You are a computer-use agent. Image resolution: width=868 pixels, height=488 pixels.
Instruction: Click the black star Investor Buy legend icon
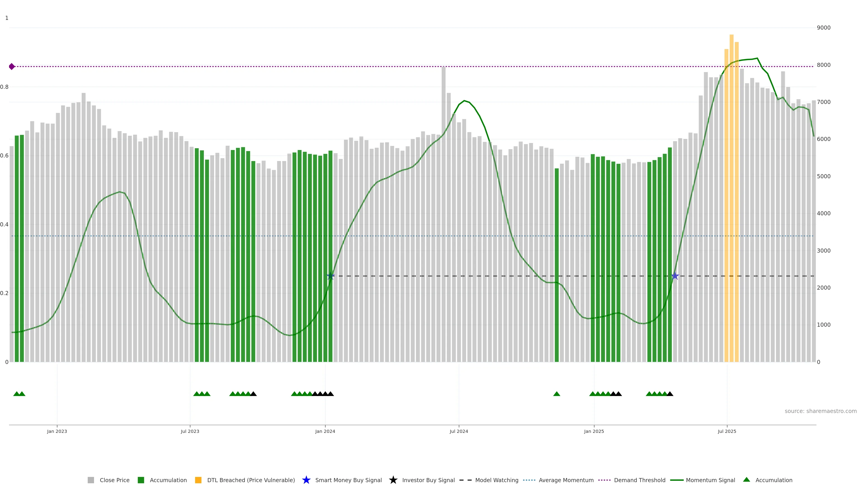[393, 480]
